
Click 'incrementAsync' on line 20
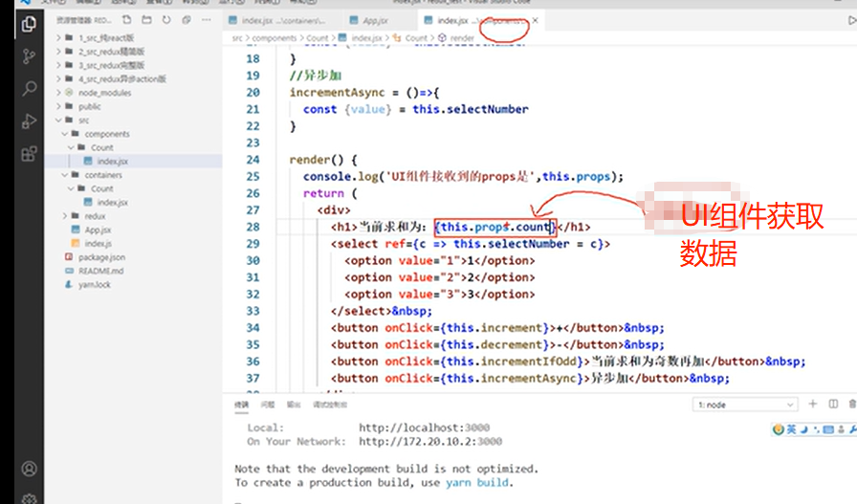[x=338, y=93]
